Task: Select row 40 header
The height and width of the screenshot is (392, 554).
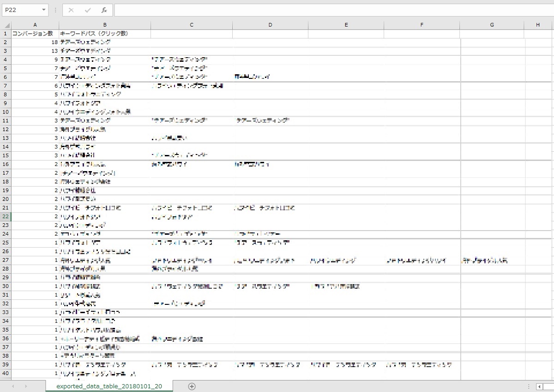Action: 6,373
